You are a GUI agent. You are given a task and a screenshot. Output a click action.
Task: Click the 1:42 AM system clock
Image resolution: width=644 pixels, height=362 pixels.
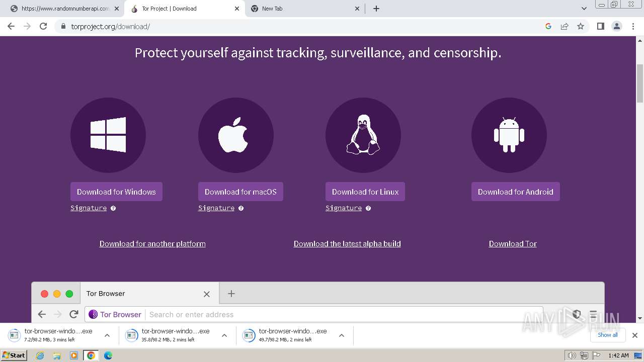tap(618, 355)
